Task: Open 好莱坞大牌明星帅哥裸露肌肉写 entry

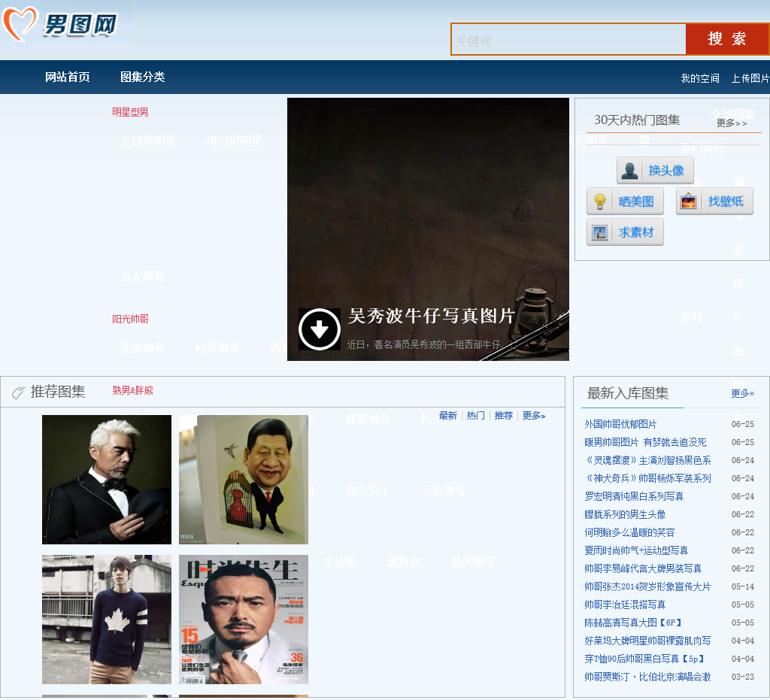Action: [647, 641]
